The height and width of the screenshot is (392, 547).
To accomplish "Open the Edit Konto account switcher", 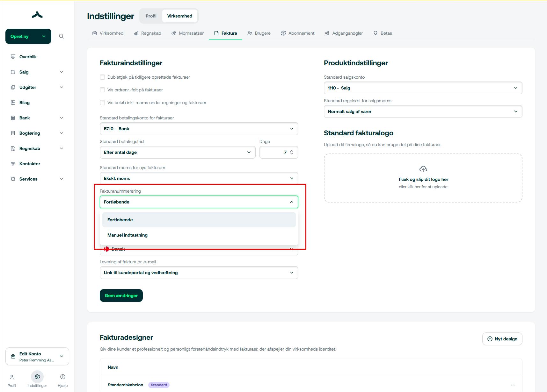I will point(37,356).
